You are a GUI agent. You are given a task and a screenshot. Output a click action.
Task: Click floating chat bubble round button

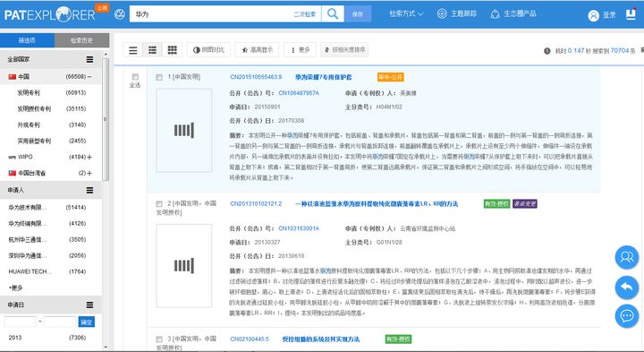[x=627, y=316]
